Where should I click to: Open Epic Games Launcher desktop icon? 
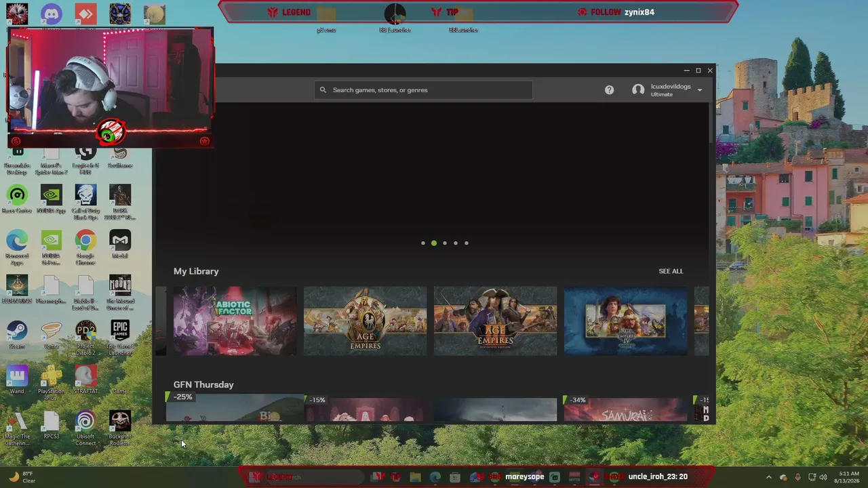pyautogui.click(x=120, y=338)
